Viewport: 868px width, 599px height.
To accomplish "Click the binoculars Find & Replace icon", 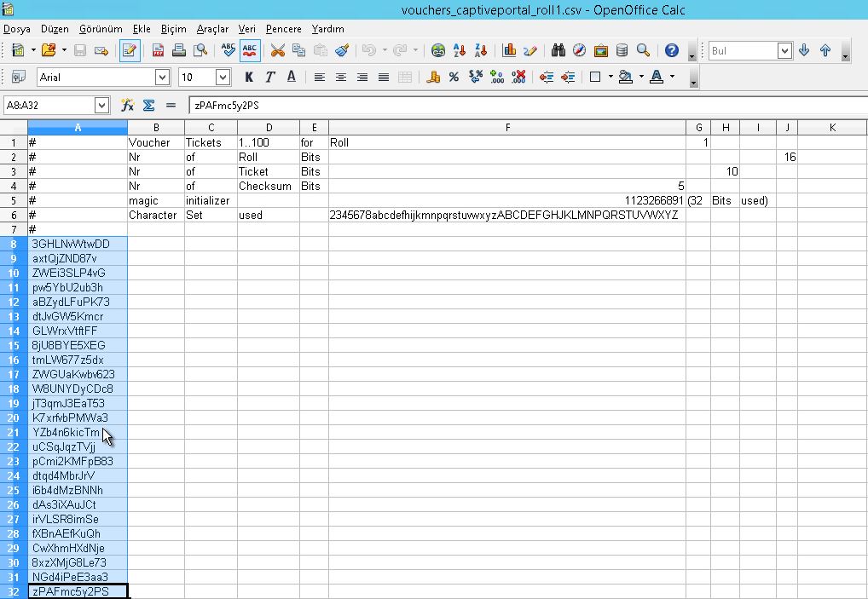I will click(x=558, y=50).
